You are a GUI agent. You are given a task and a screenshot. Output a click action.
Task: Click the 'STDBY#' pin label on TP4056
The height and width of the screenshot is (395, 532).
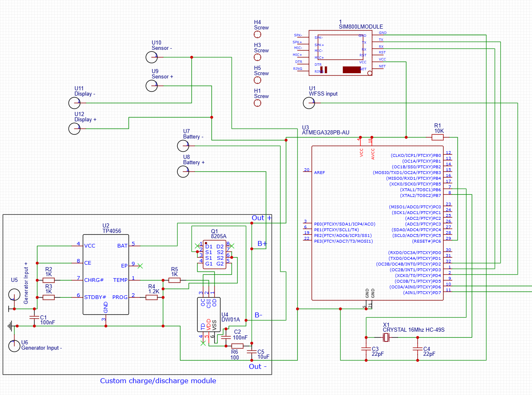(x=95, y=297)
